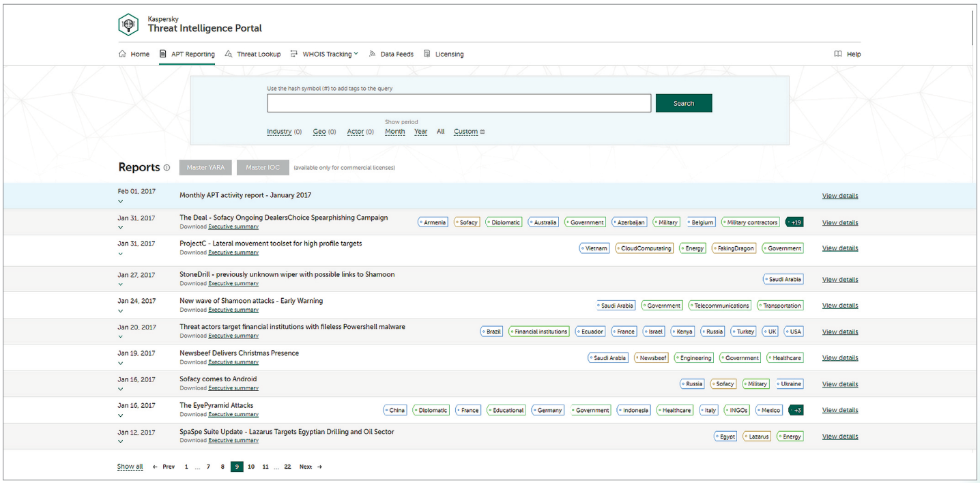The width and height of the screenshot is (980, 483).
Task: Click the page's vertical scrollbar thumb
Action: pos(973,27)
